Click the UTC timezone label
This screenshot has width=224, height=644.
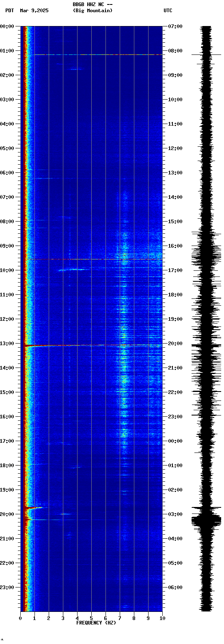[x=168, y=11]
